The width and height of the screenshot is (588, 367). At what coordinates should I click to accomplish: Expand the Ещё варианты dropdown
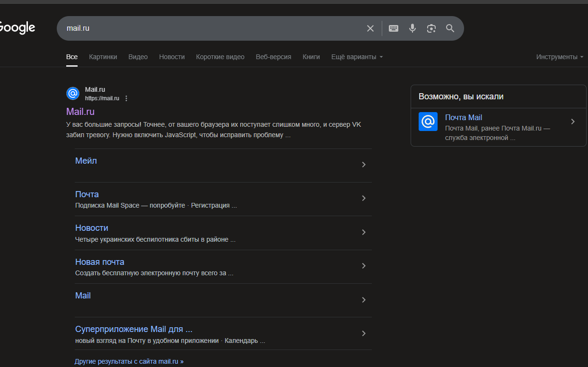click(357, 57)
